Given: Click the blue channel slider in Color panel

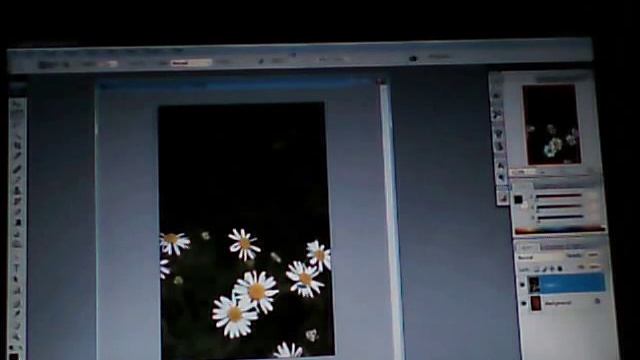Looking at the screenshot, I should (x=560, y=218).
